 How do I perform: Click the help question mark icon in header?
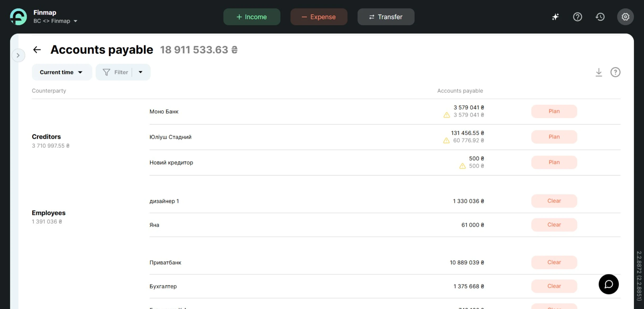[578, 17]
